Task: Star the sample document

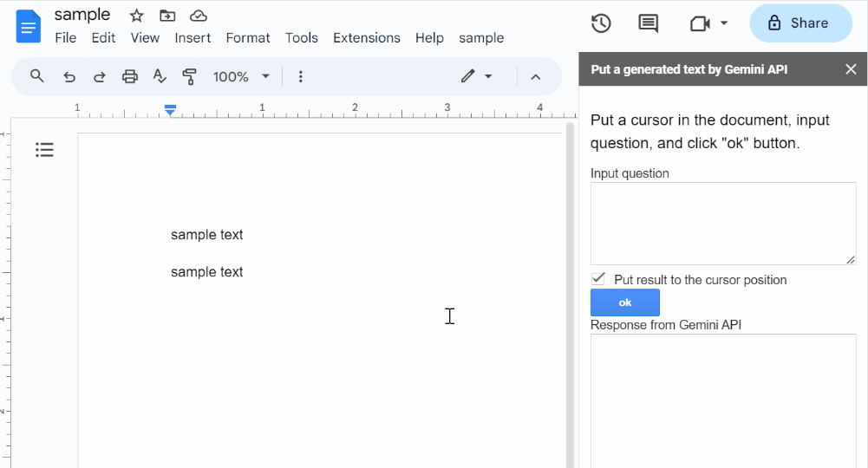Action: tap(136, 16)
